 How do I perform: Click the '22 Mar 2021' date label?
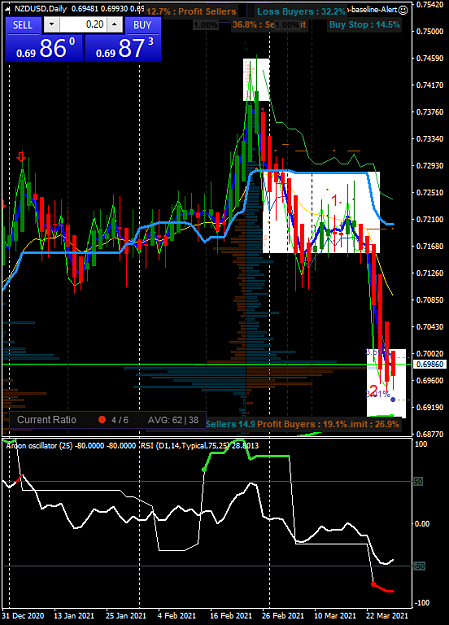point(387,616)
